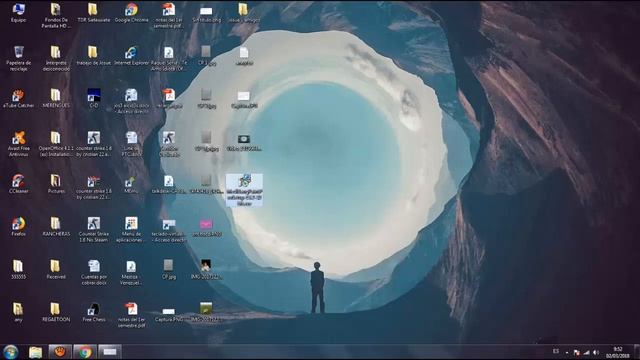Click the Show desktop button

[637, 352]
